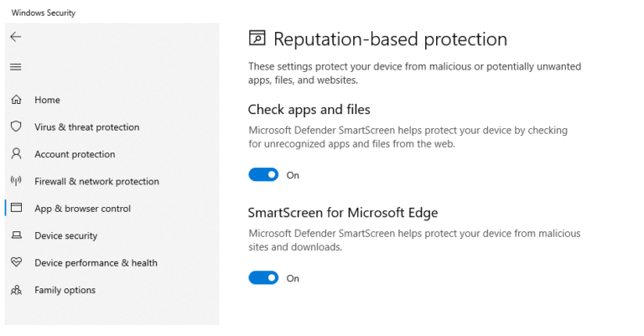Screen dimensions: 644x336
Task: Turn off Check apps and files toggle
Action: tap(263, 175)
